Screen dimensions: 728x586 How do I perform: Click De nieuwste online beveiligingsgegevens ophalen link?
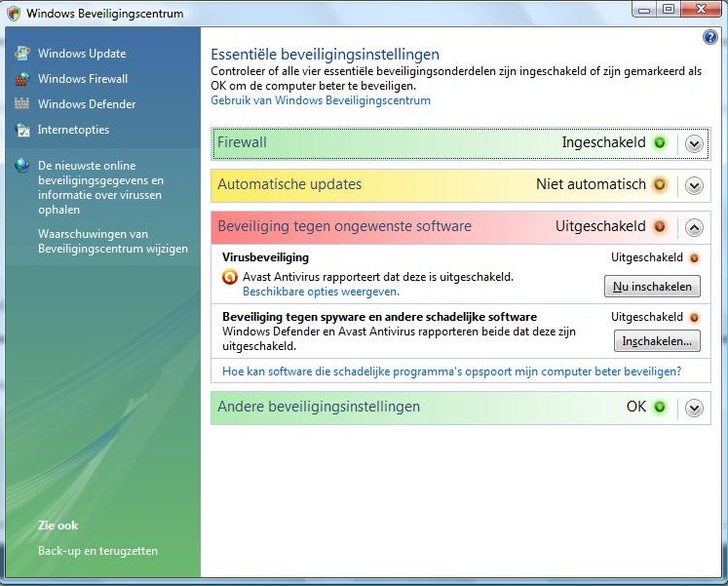100,187
